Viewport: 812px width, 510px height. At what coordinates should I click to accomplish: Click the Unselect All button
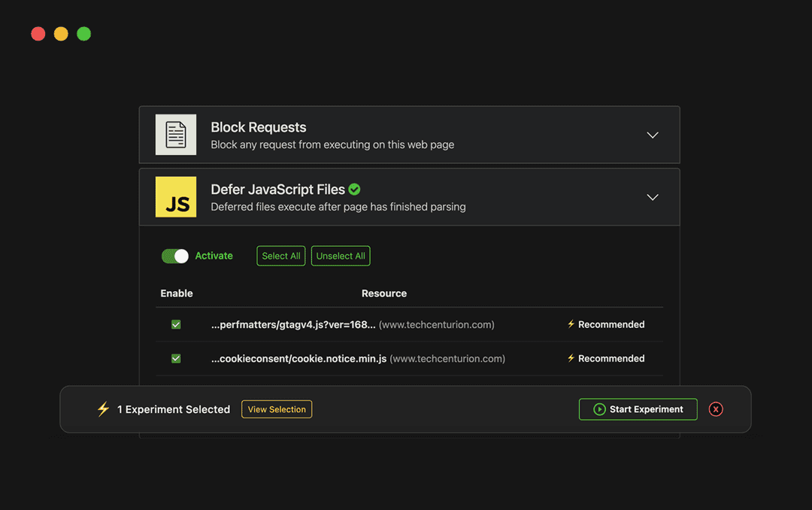click(340, 256)
